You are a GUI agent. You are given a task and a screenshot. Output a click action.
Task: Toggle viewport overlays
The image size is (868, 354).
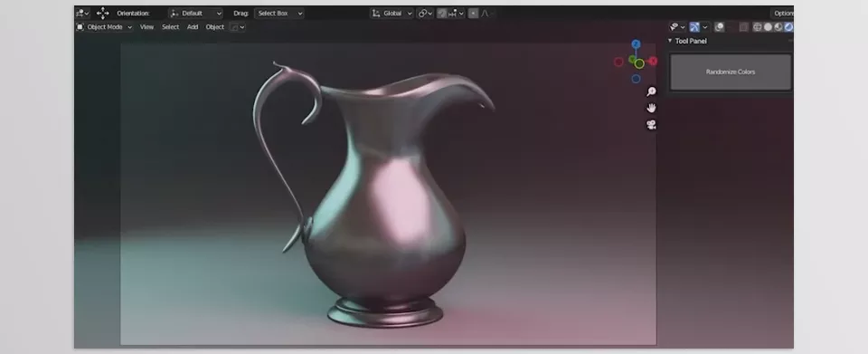720,27
